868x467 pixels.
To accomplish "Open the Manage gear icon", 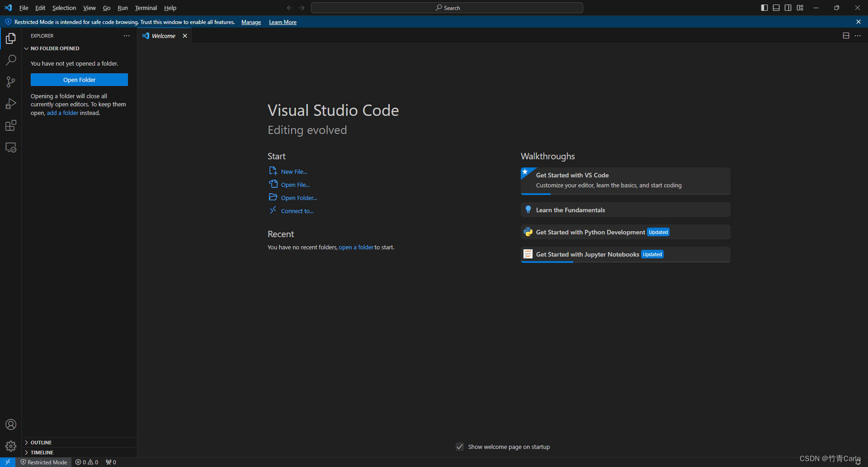I will (11, 446).
